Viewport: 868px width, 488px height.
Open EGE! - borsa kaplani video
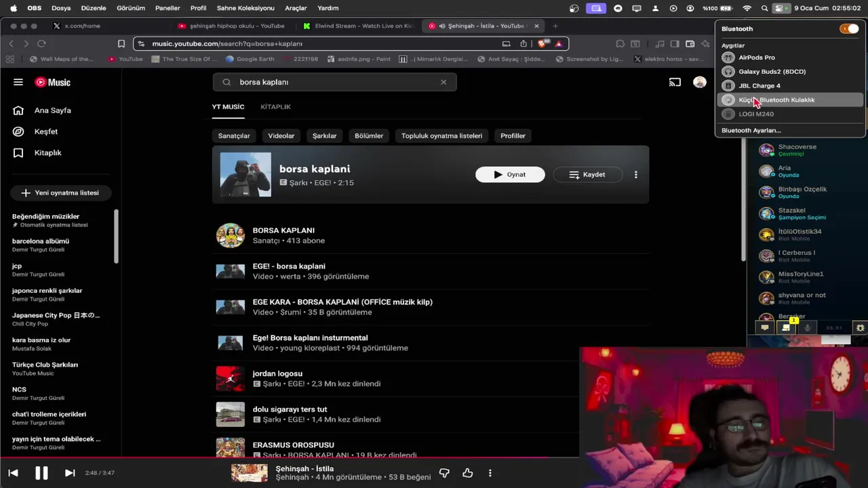[289, 266]
